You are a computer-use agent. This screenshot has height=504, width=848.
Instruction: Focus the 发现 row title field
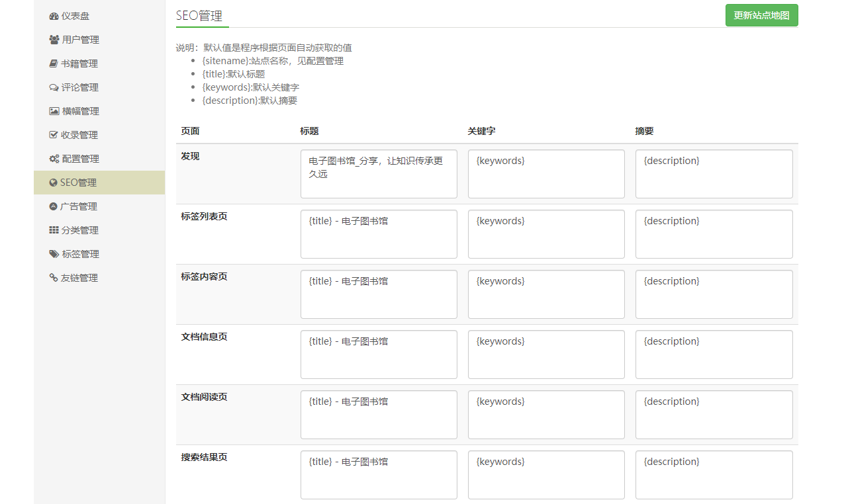379,174
